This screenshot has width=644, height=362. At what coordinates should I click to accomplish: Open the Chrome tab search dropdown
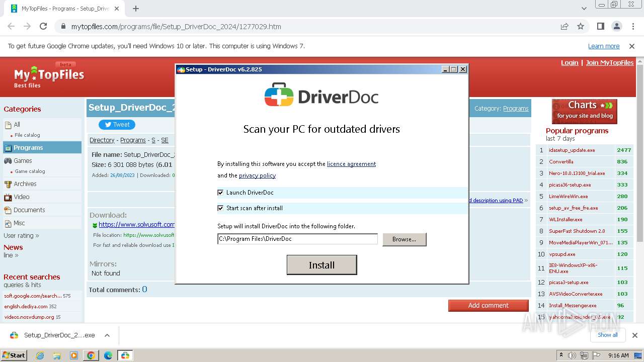click(584, 9)
